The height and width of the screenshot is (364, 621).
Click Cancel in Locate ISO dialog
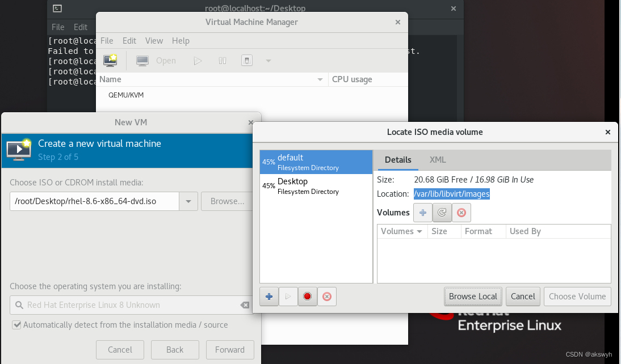pyautogui.click(x=523, y=297)
